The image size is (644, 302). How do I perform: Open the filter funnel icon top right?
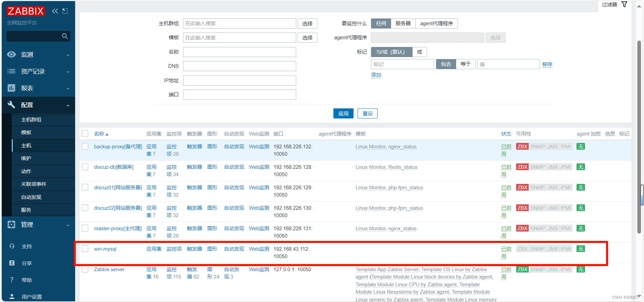pos(625,4)
